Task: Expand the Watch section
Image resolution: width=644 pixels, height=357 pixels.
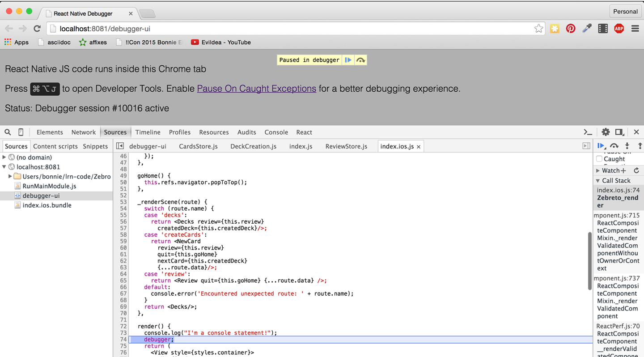Action: (x=598, y=170)
